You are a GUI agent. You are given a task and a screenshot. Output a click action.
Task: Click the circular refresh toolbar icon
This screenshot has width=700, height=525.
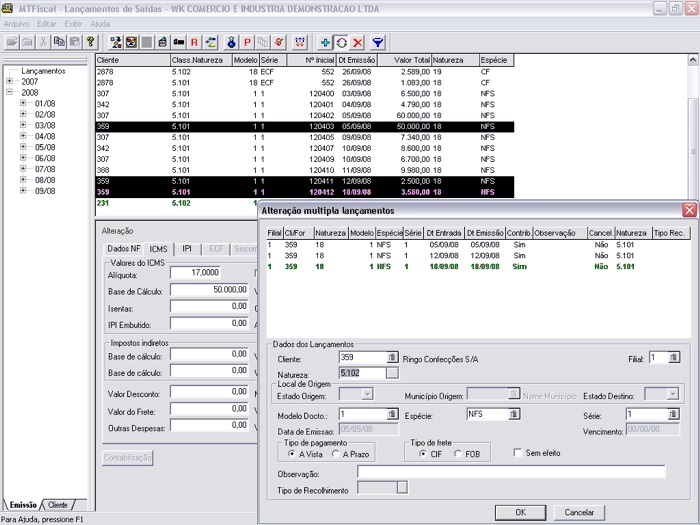coord(341,42)
